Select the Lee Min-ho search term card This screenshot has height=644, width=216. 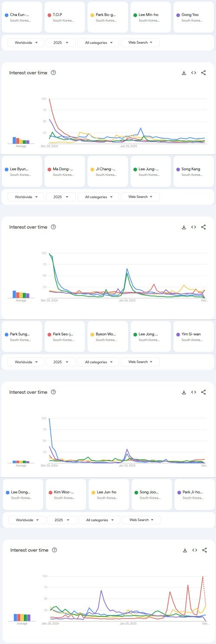coord(151,17)
